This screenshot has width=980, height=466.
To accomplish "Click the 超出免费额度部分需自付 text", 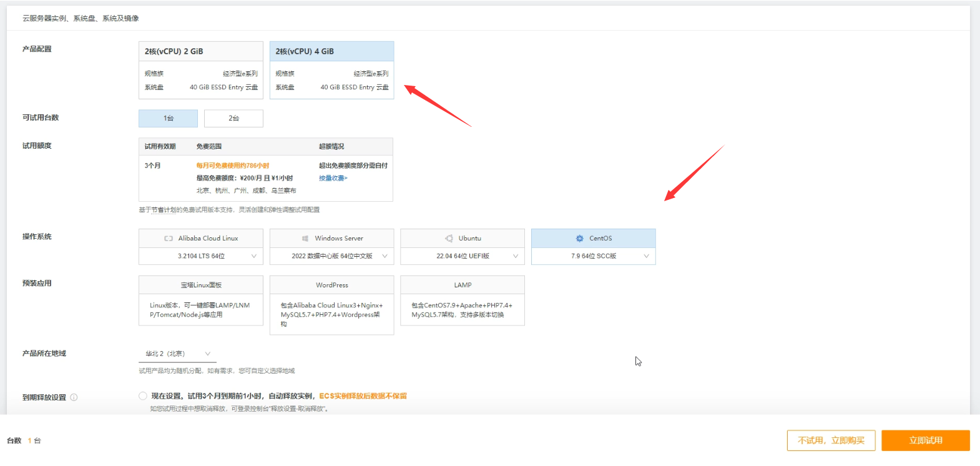I will [x=353, y=166].
